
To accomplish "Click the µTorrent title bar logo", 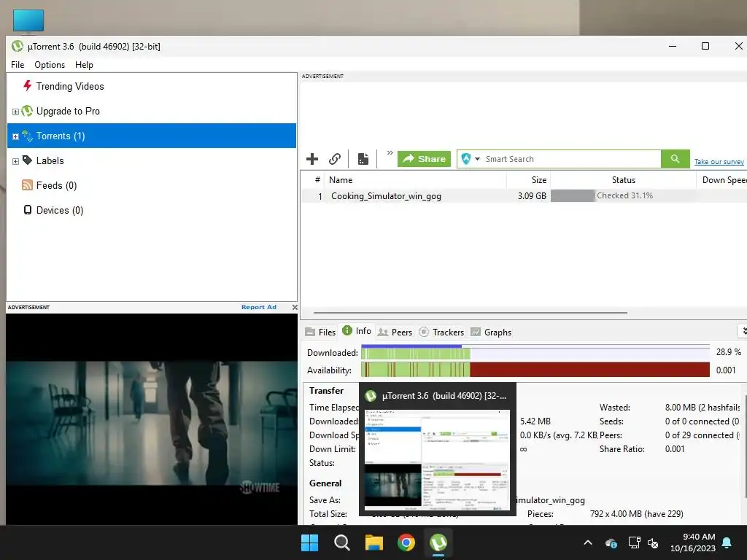I will pos(18,46).
